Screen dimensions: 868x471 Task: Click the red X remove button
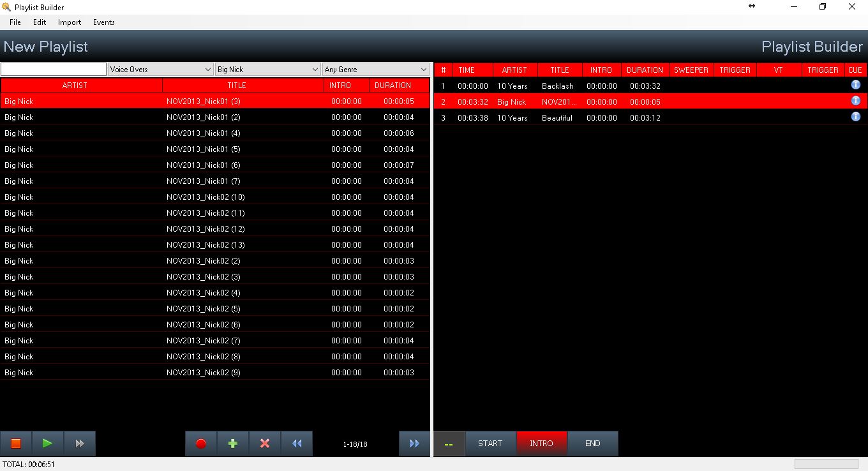point(265,444)
